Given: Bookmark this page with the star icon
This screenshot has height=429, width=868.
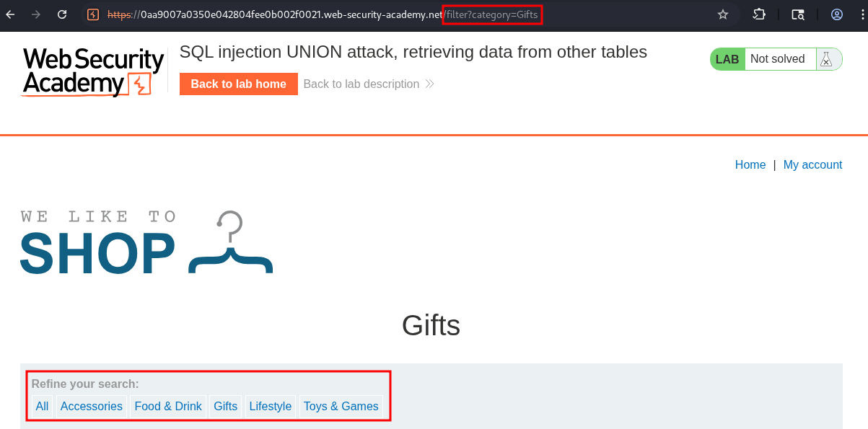Looking at the screenshot, I should [x=722, y=14].
